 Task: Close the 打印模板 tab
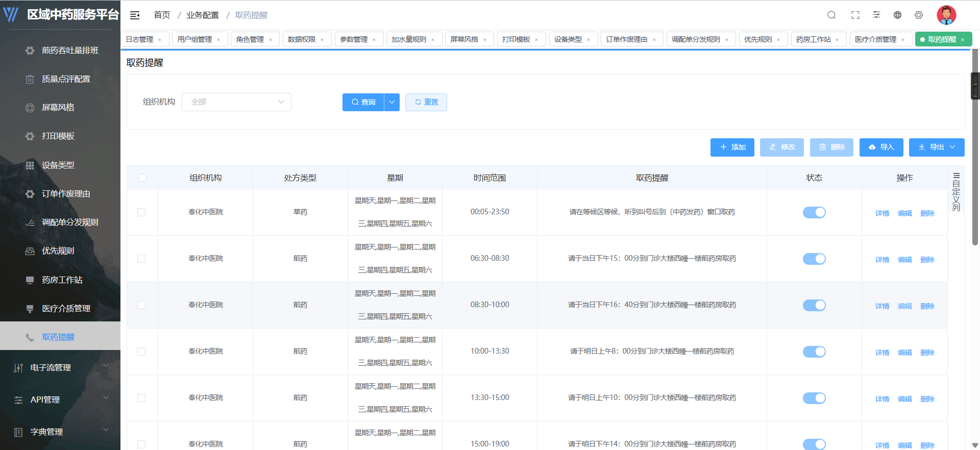(x=536, y=40)
